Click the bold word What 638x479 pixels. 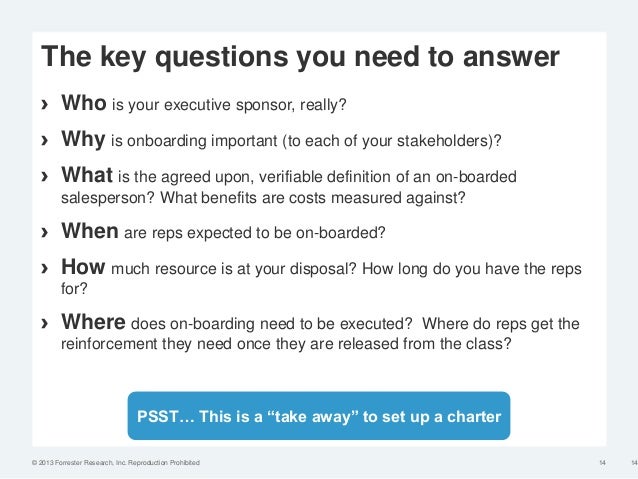click(x=86, y=175)
